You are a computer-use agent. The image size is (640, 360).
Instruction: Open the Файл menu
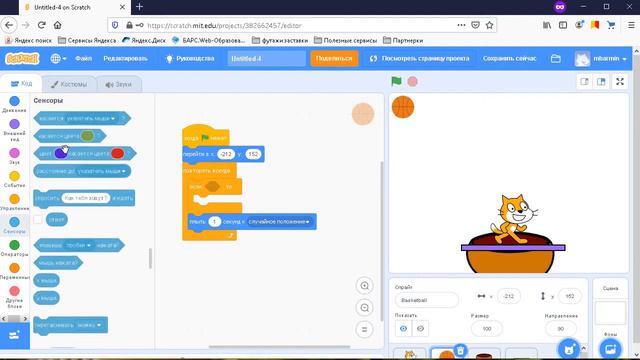[83, 58]
